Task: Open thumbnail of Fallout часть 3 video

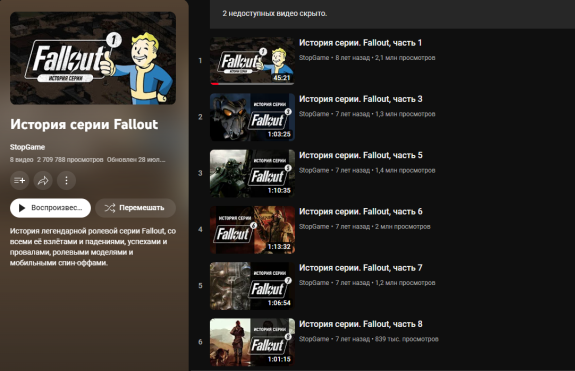Action: [252, 117]
